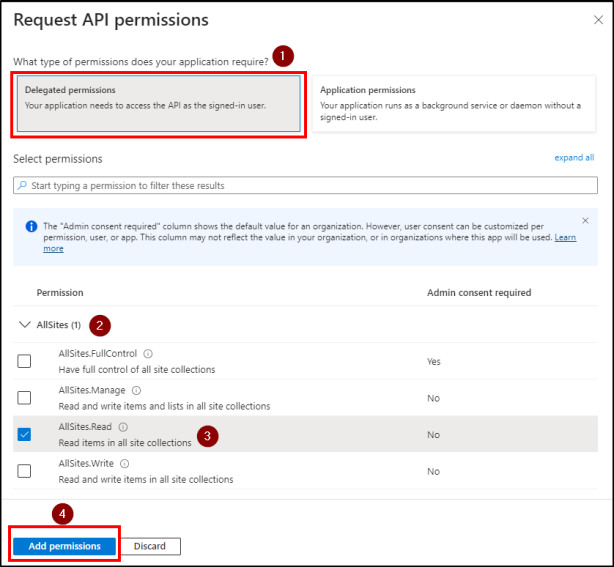
Task: Click the blue info icon in the banner
Action: click(31, 226)
